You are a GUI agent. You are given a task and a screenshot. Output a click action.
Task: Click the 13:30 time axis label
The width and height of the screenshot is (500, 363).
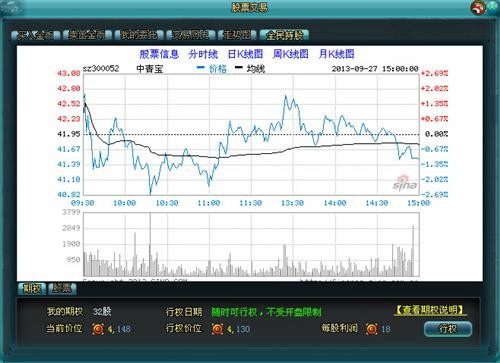point(292,203)
